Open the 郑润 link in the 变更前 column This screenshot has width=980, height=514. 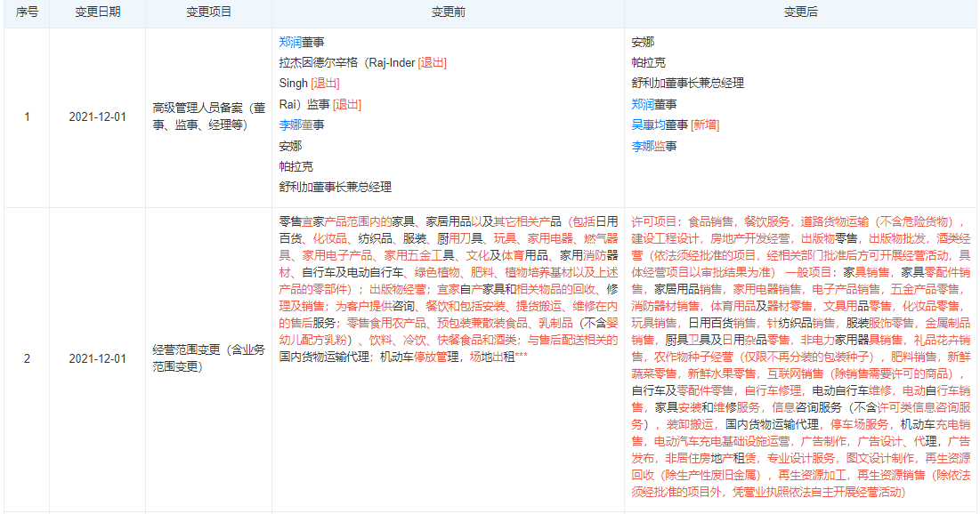(290, 42)
